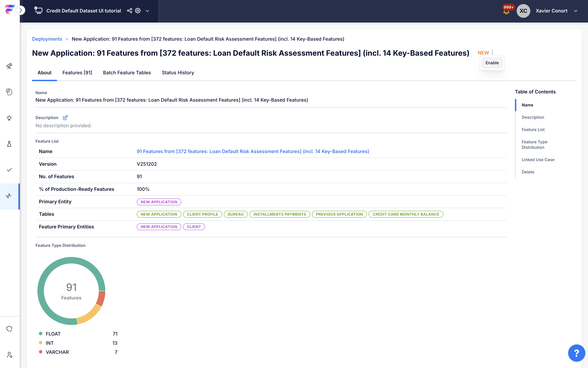Click the three-dot menu next to NEW
The height and width of the screenshot is (368, 588).
coord(492,53)
